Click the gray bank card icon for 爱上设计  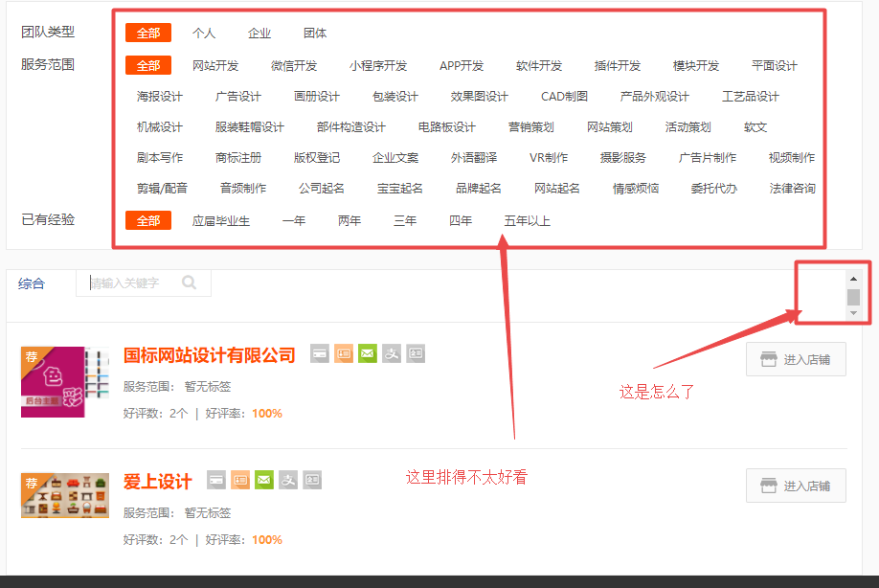point(216,480)
